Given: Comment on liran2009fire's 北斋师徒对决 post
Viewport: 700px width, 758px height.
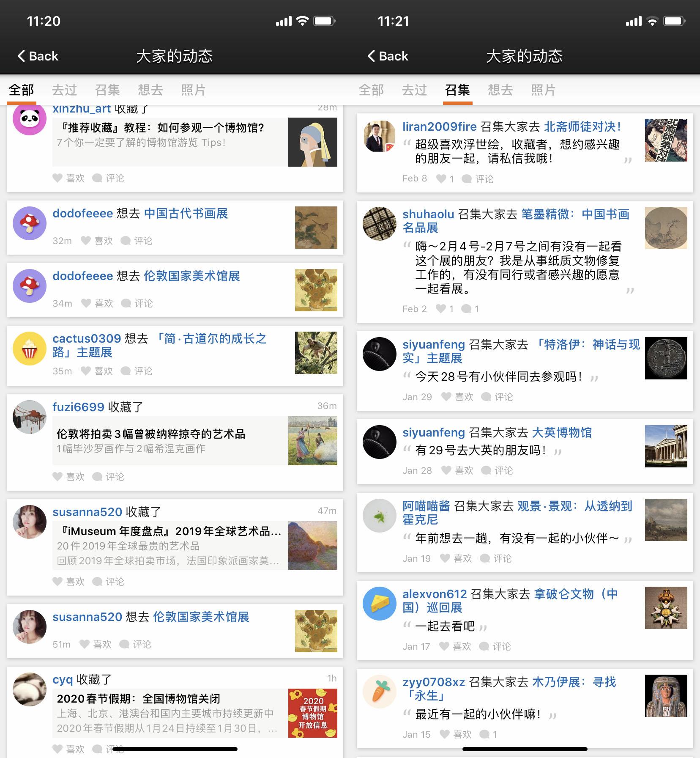Looking at the screenshot, I should [478, 179].
